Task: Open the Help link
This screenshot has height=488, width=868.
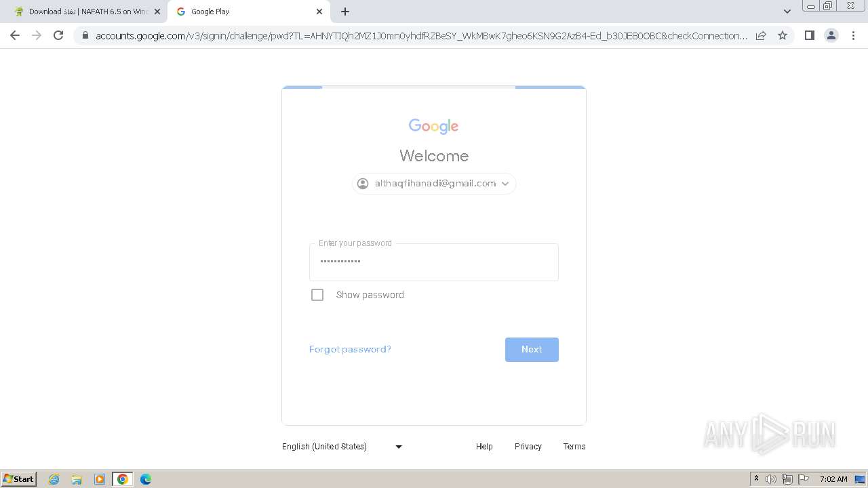Action: (x=484, y=447)
